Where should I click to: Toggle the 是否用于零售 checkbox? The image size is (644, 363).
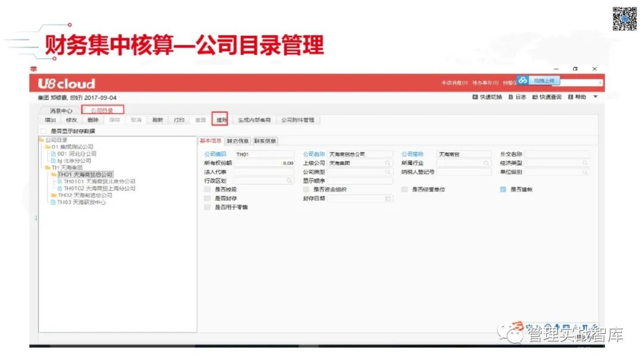207,207
